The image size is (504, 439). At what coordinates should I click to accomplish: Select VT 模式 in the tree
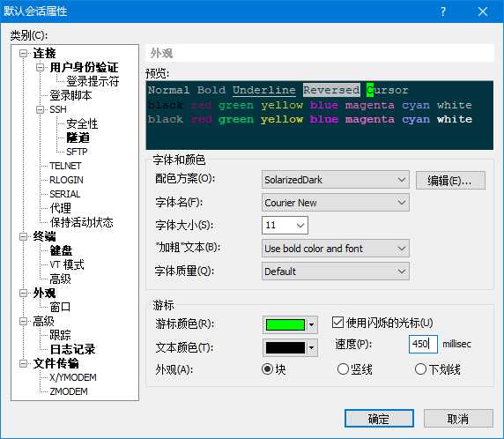pos(67,264)
